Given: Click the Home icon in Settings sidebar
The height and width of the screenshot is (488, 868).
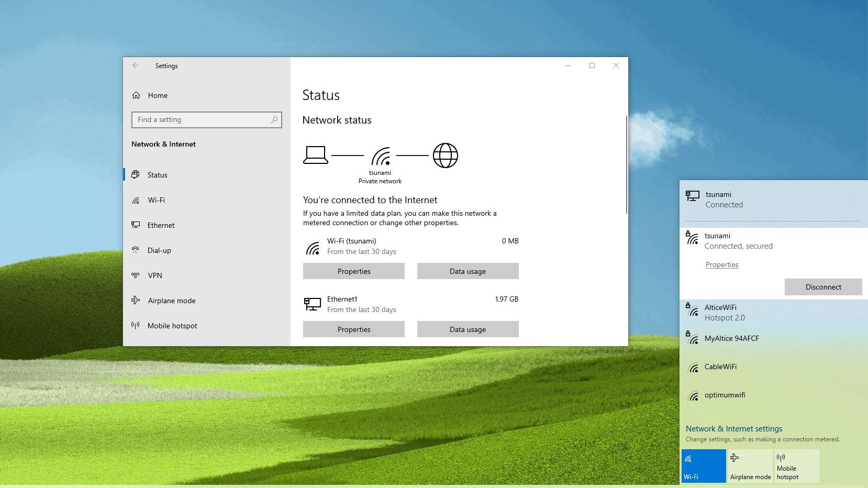Looking at the screenshot, I should pyautogui.click(x=136, y=95).
